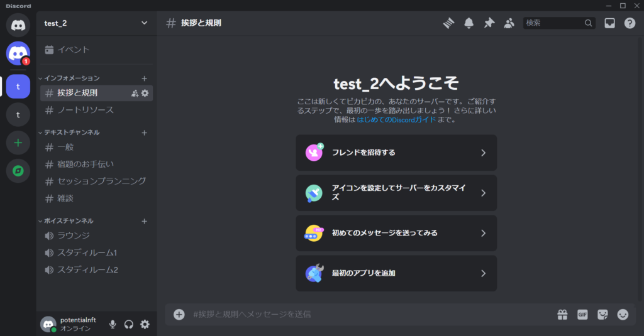
Task: Click the 検索 search field
Action: [x=553, y=23]
